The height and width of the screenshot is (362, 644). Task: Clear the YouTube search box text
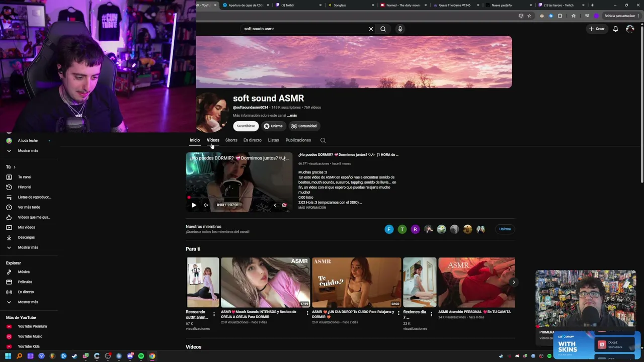click(371, 29)
